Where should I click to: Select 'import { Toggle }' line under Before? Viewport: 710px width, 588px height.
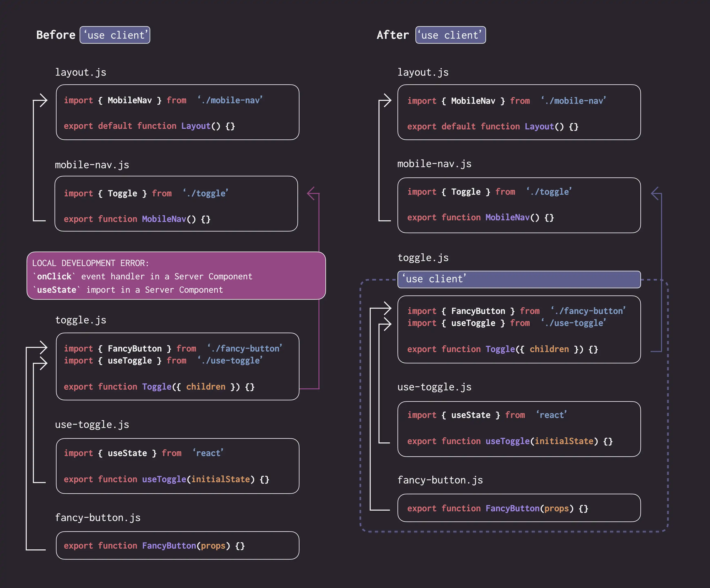click(146, 193)
